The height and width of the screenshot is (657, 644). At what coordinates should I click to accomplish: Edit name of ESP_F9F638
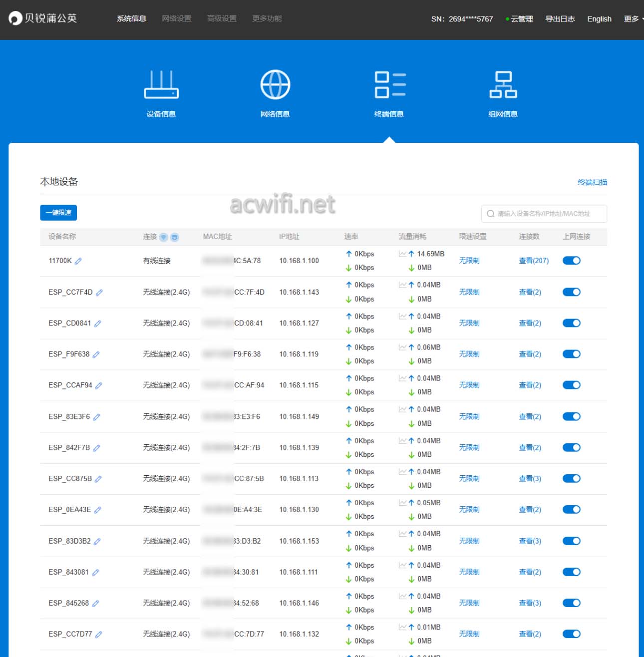tap(96, 354)
